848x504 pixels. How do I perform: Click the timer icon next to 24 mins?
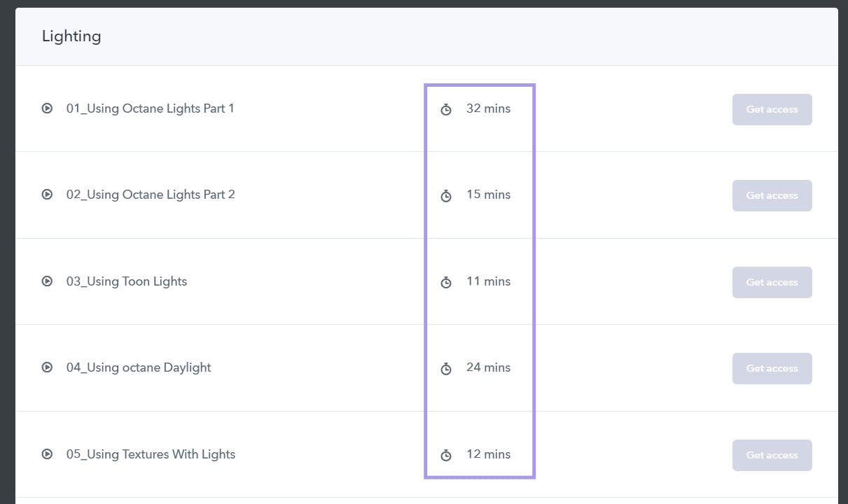pos(446,369)
